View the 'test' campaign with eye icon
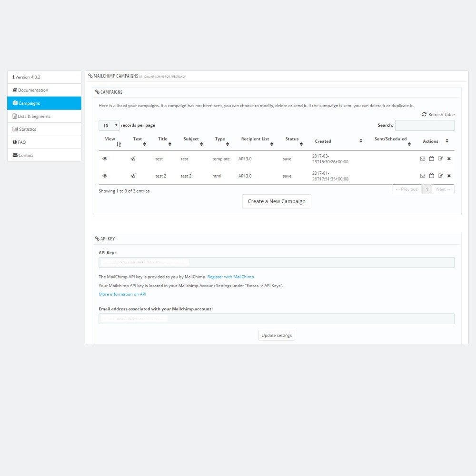The width and height of the screenshot is (476, 476). pos(105,159)
